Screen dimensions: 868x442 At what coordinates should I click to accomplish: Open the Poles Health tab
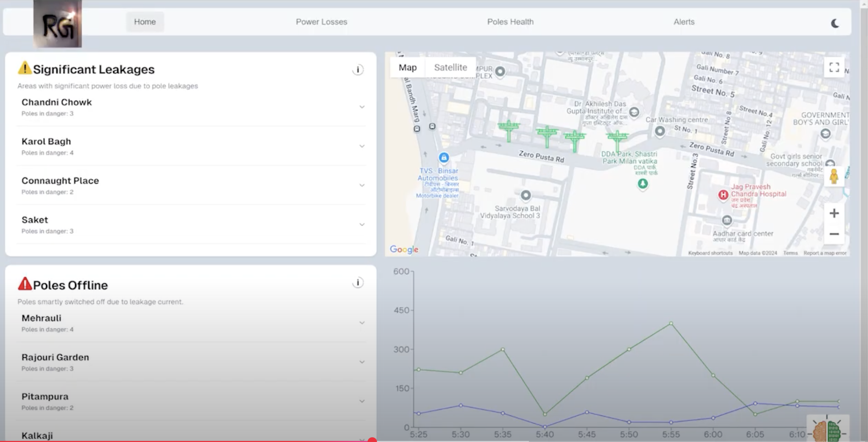click(510, 22)
